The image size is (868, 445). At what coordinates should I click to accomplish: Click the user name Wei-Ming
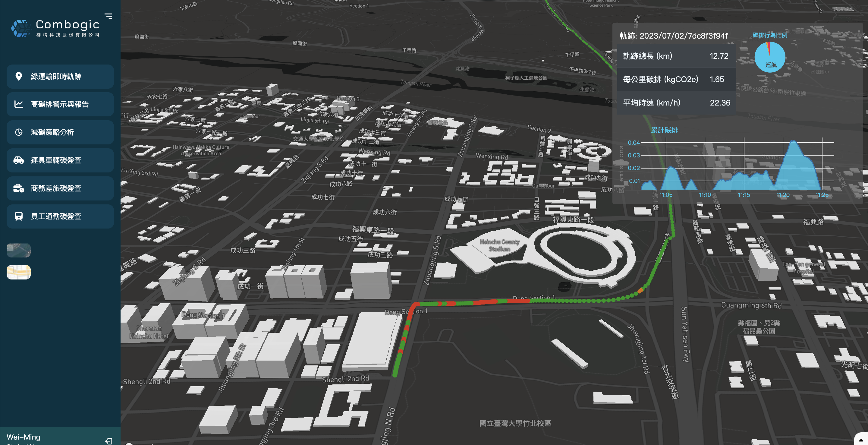(x=23, y=437)
